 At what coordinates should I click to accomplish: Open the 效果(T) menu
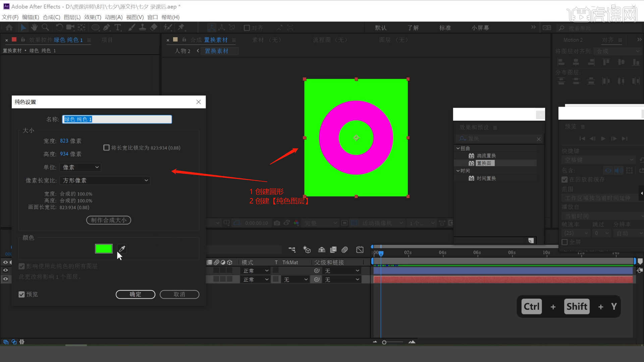point(93,17)
